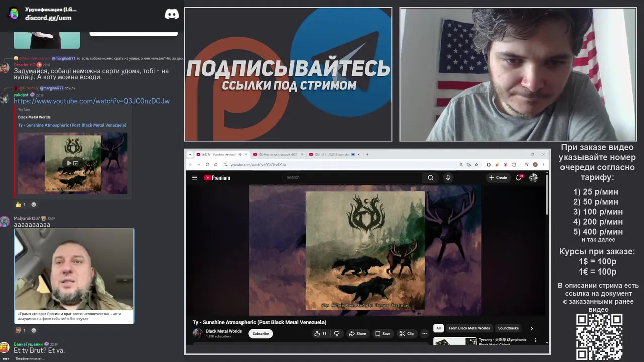Click the 'Black Metal Worlds' author in Discord embed
The height and width of the screenshot is (362, 644).
(x=34, y=117)
